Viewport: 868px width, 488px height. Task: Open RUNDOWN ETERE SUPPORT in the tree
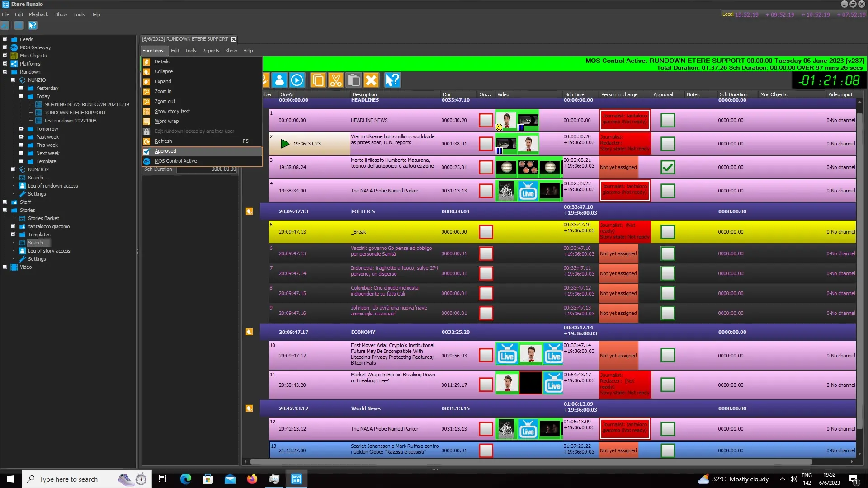75,113
